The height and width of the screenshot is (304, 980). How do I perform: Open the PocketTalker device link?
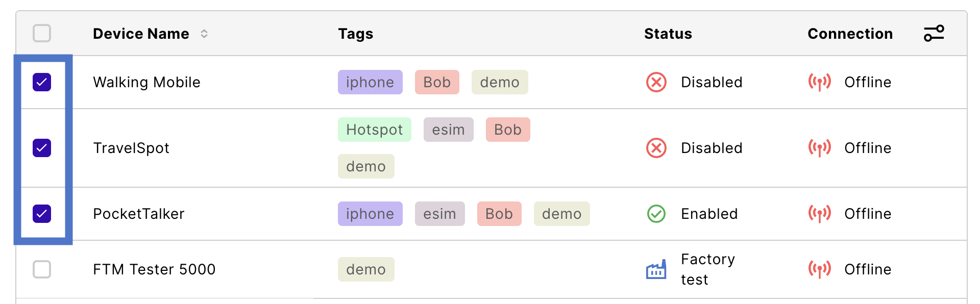(139, 214)
